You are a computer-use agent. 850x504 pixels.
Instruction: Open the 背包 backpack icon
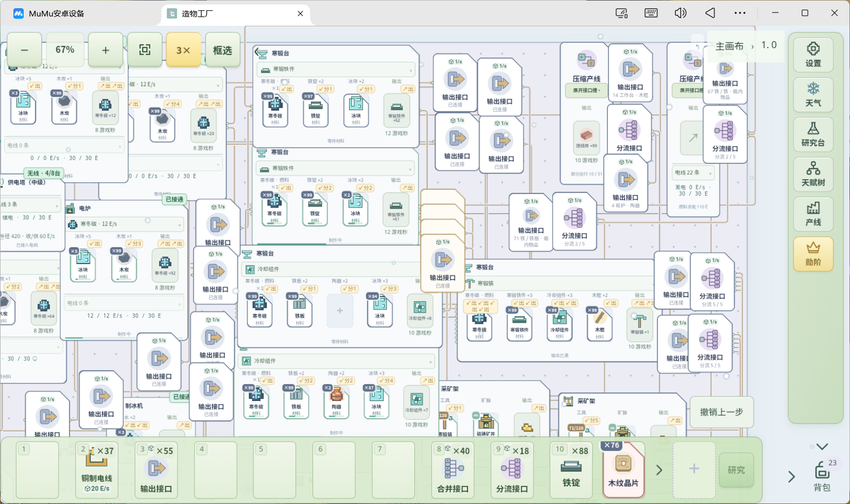822,476
